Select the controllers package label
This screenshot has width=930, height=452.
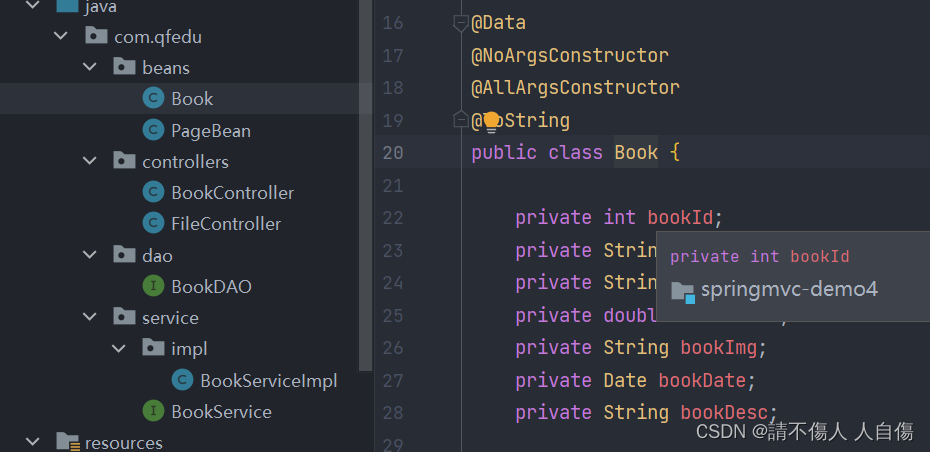coord(186,161)
